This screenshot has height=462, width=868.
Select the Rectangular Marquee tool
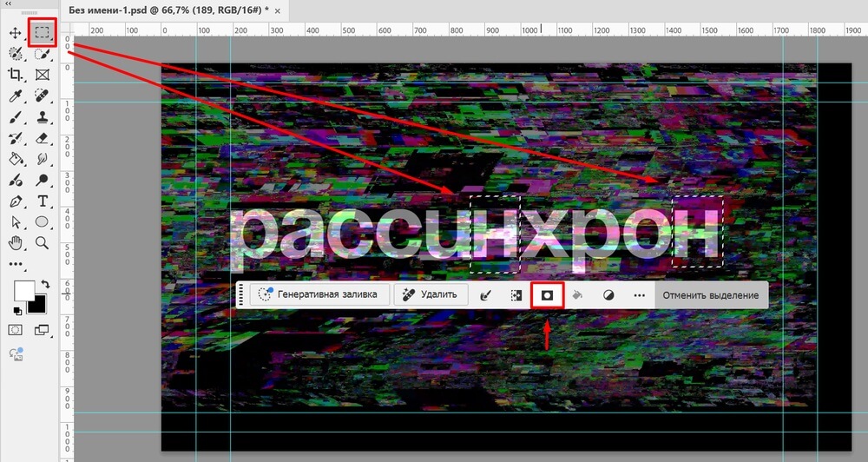[41, 33]
